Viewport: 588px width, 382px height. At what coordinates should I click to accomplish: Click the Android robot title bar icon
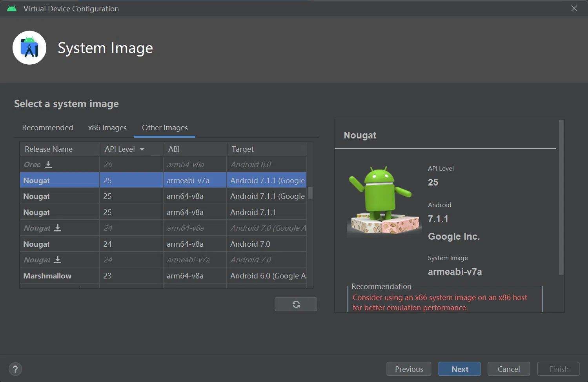point(12,9)
